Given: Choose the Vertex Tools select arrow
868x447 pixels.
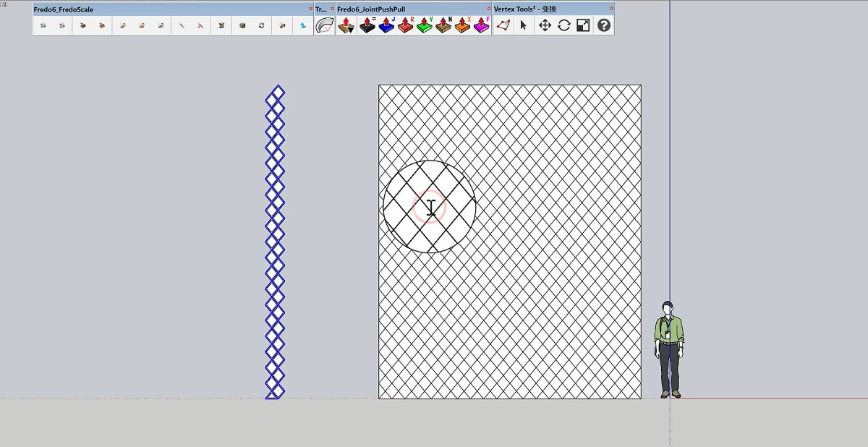Looking at the screenshot, I should [x=524, y=25].
